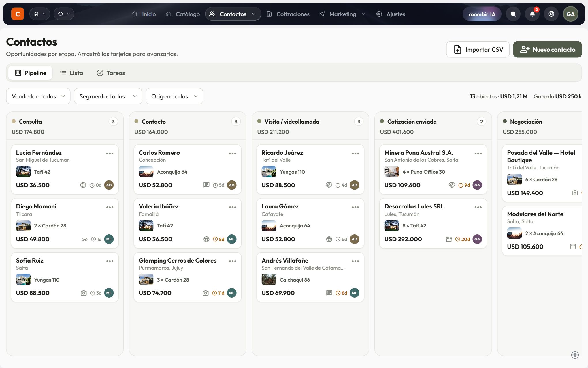Open more options on Lucía Fernández card
The image size is (588, 368).
coord(110,154)
